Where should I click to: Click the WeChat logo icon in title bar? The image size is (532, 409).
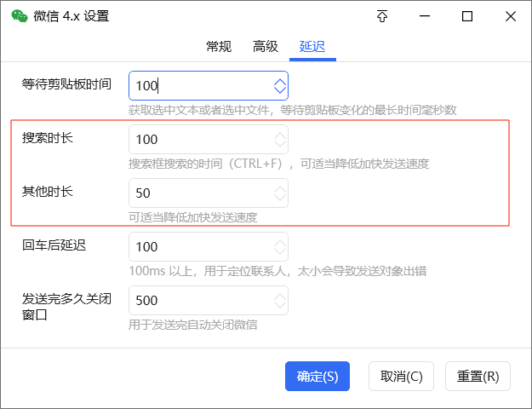tap(20, 16)
